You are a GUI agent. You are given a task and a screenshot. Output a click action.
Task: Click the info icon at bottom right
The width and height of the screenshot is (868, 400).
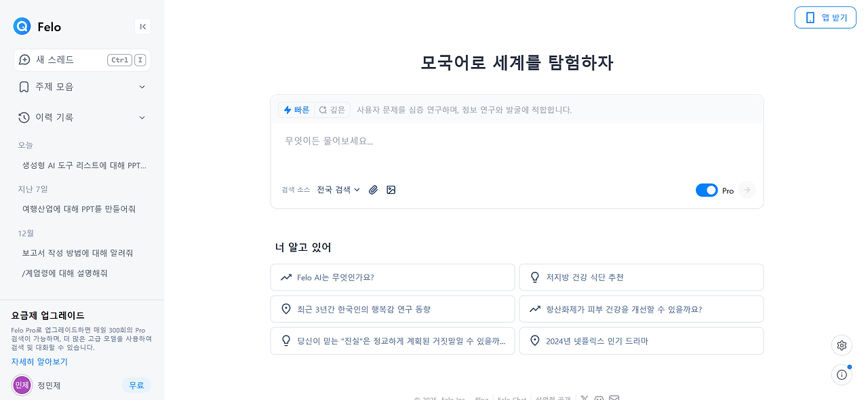click(842, 374)
